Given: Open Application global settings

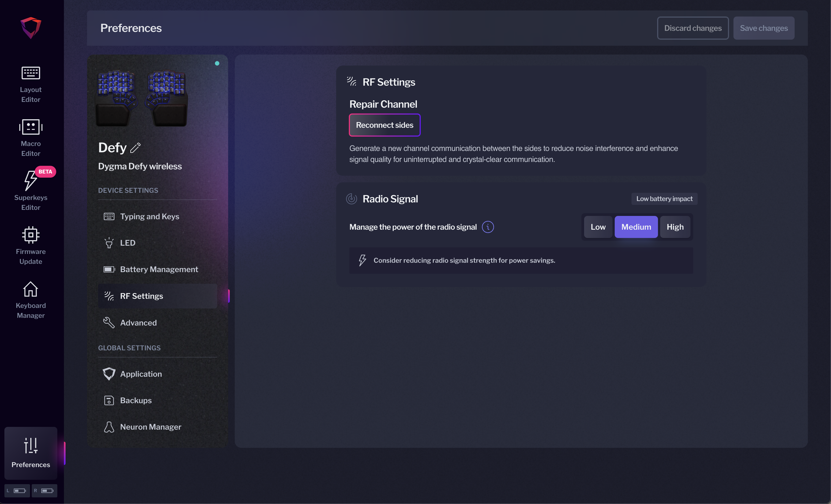Looking at the screenshot, I should click(158, 374).
